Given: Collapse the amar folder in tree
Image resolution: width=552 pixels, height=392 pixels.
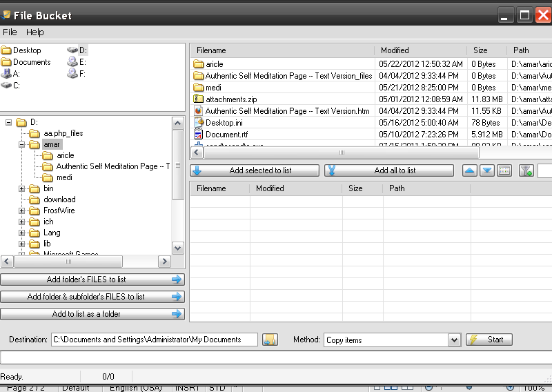Looking at the screenshot, I should pos(22,145).
